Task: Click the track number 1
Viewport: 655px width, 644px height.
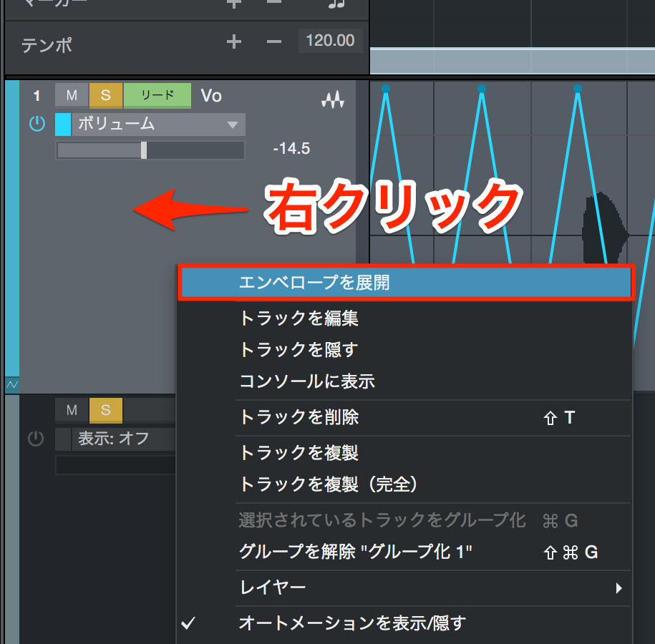Action: coord(37,96)
